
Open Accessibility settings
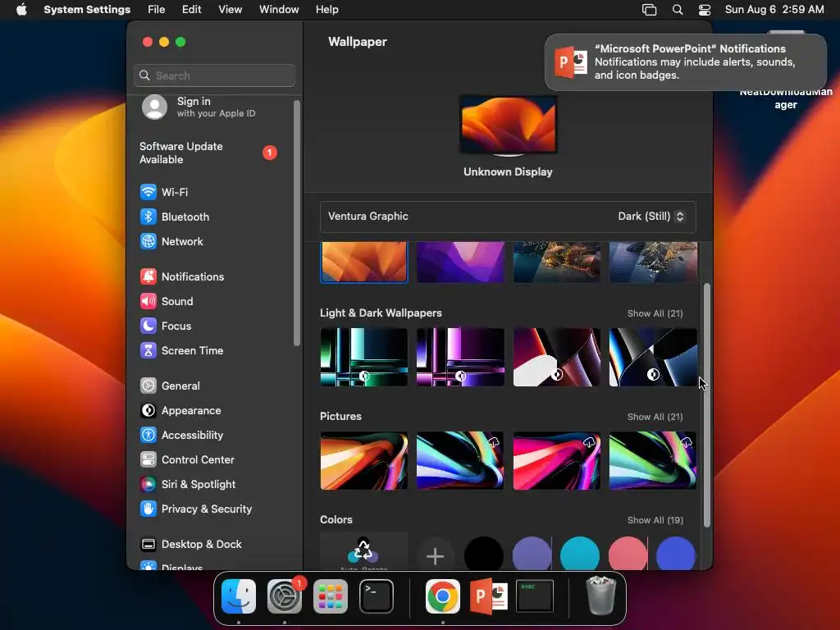[x=181, y=435]
